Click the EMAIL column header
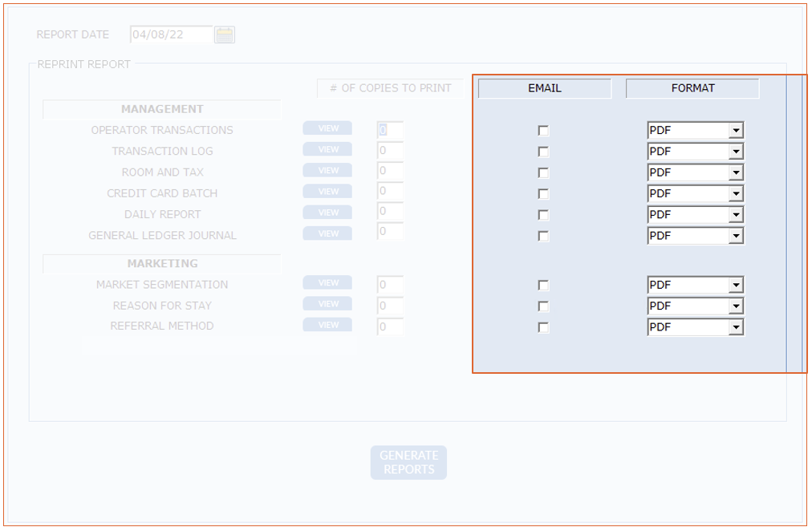This screenshot has height=531, width=812. pos(544,88)
